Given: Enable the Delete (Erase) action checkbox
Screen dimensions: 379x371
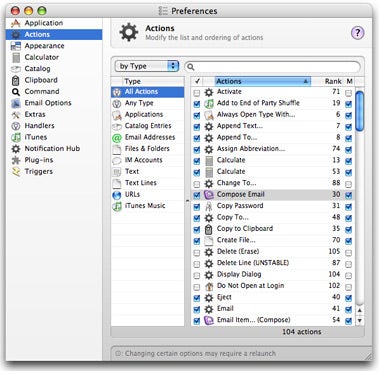Looking at the screenshot, I should (x=197, y=252).
